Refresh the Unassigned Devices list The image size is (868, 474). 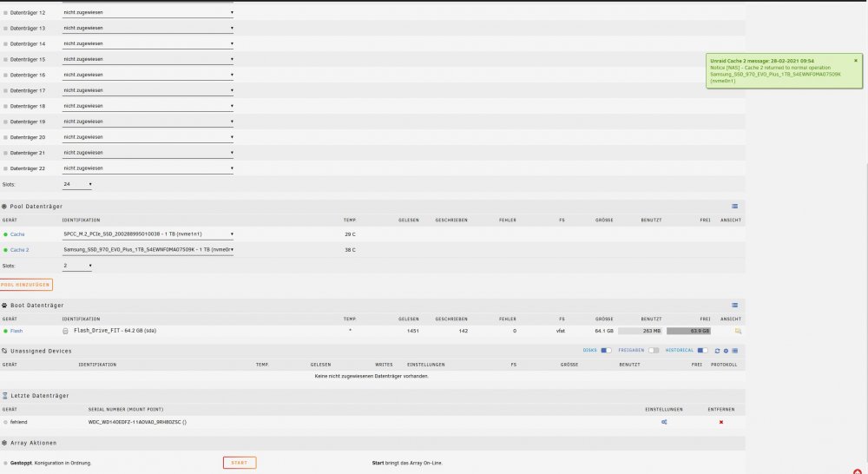coord(717,351)
